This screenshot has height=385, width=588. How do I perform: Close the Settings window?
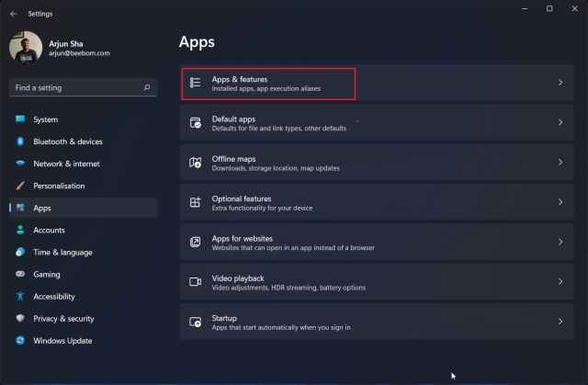pyautogui.click(x=574, y=8)
